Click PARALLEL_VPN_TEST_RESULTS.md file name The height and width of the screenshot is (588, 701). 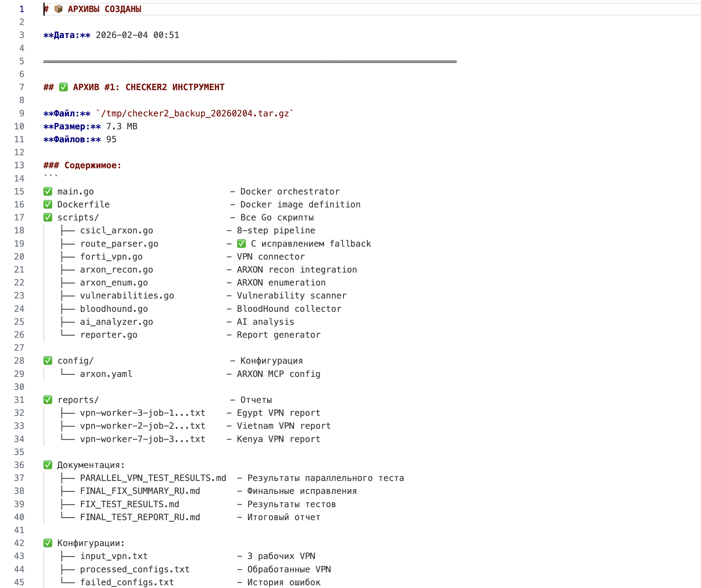coord(153,478)
